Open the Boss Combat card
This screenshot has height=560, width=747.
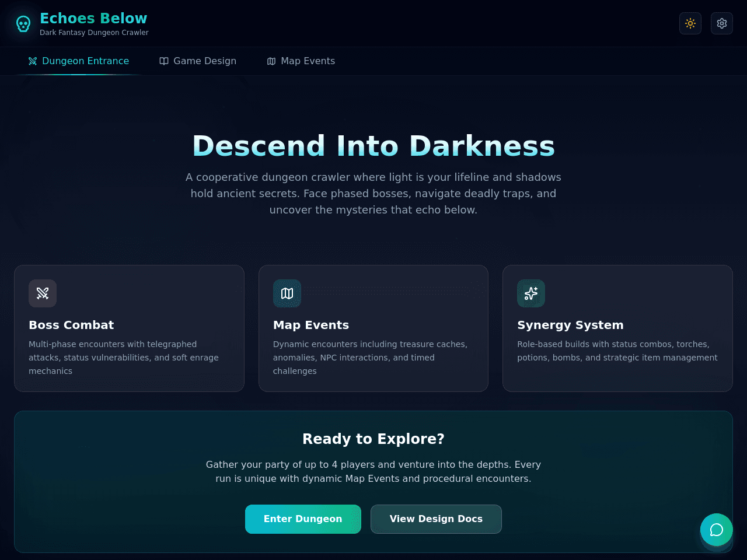tap(129, 328)
